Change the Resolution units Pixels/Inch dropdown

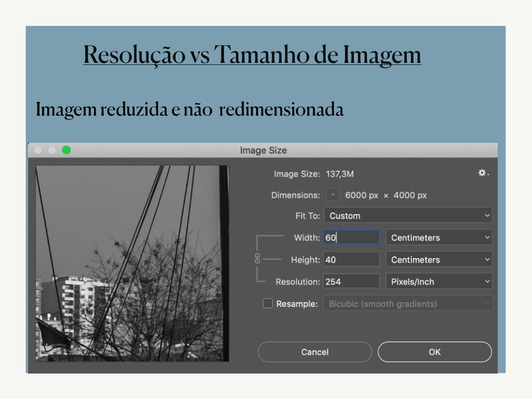[439, 282]
